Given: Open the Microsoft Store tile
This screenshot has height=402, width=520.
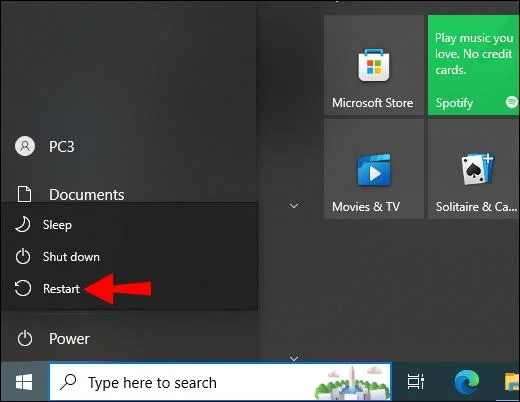Looking at the screenshot, I should pos(374,65).
